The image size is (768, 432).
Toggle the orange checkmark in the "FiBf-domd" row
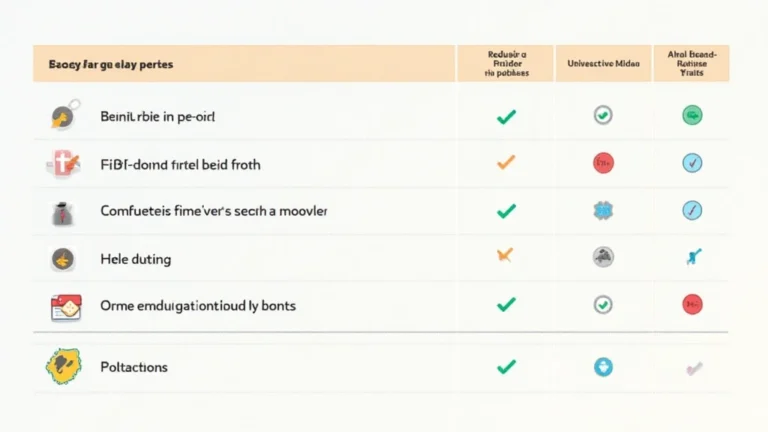[x=506, y=163]
